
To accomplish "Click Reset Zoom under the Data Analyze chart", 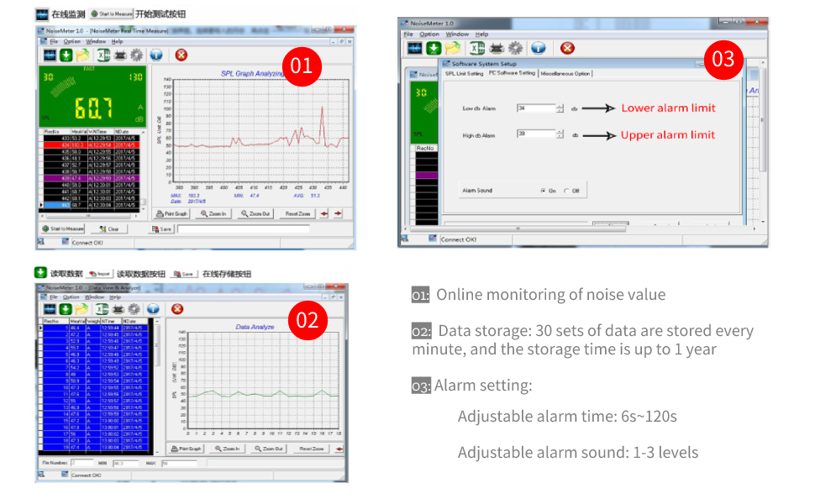I will click(311, 449).
